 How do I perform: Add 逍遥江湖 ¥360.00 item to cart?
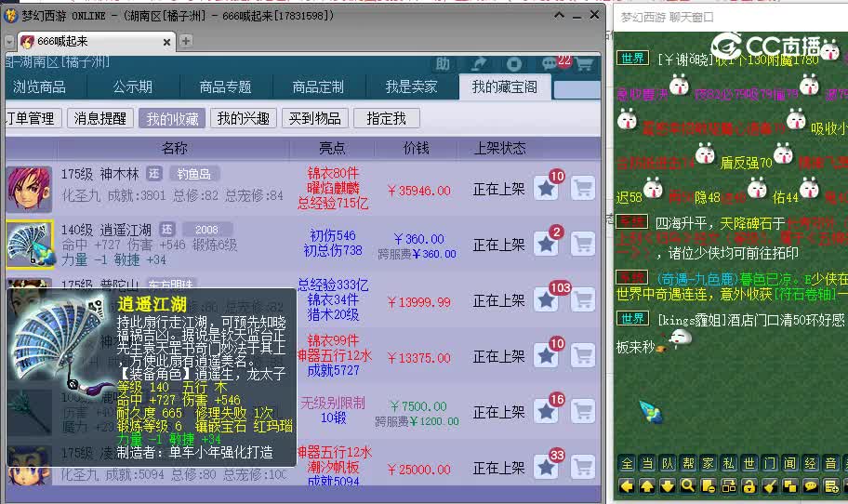tap(583, 244)
